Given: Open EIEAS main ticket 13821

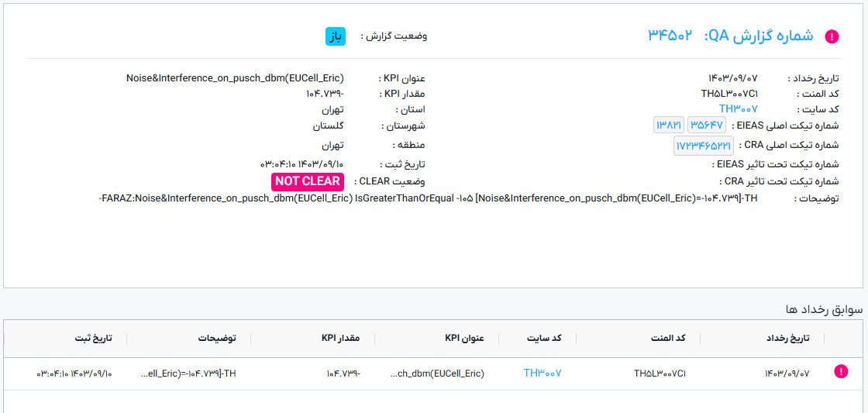Looking at the screenshot, I should (x=669, y=125).
